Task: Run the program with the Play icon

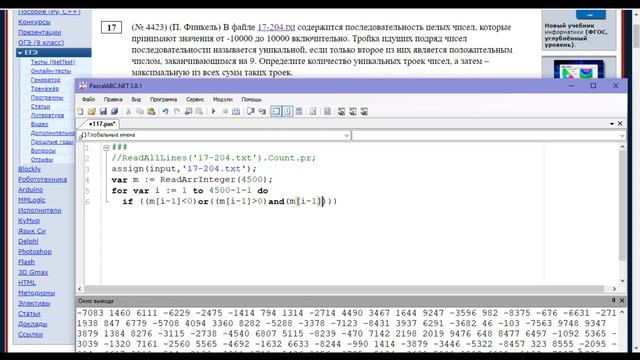Action: [x=213, y=111]
